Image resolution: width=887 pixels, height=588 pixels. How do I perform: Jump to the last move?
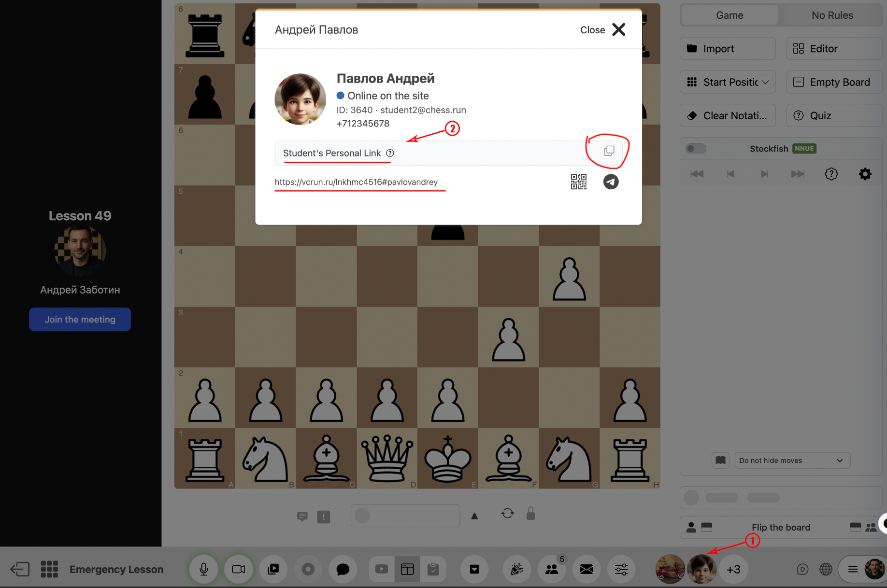click(x=798, y=174)
